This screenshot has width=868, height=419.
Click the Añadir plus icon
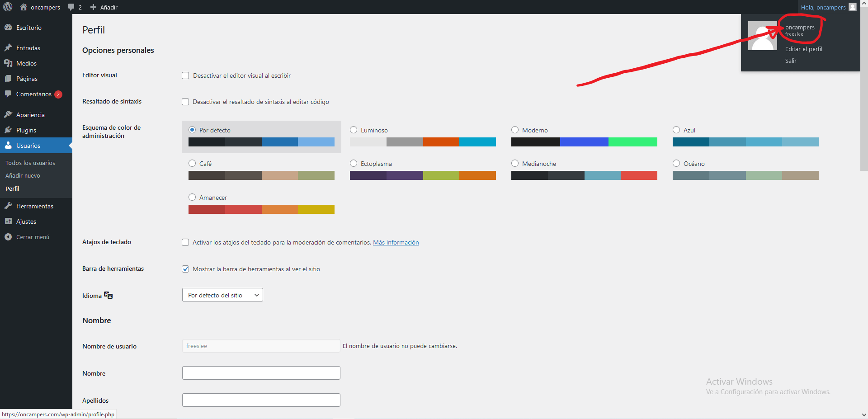click(93, 7)
